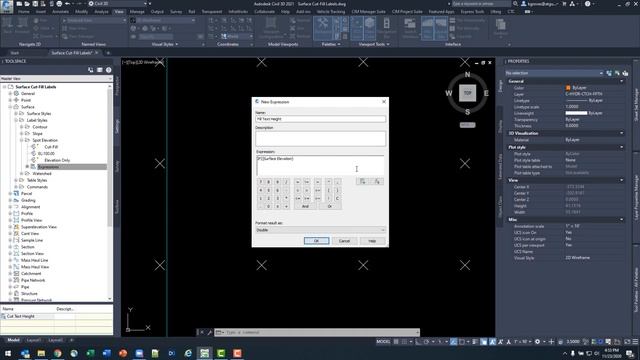Click Help in New Expression dialog

point(372,241)
